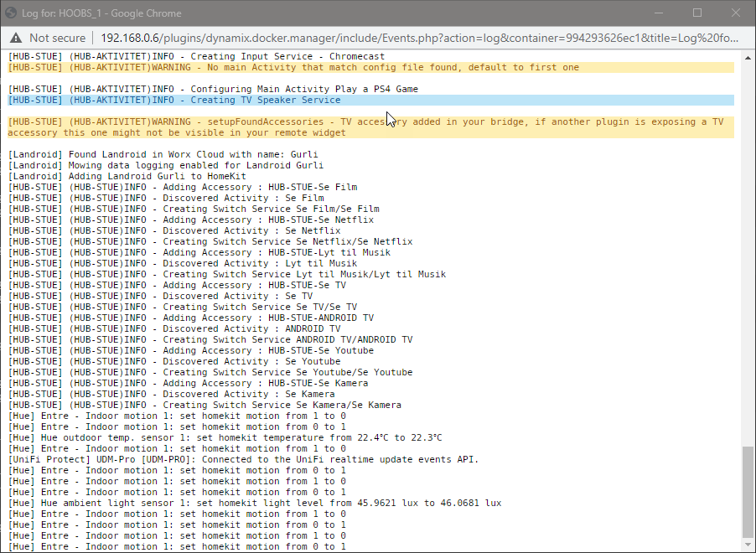Click 'Creating Switch Service ANDROID TV' line
Image resolution: width=756 pixels, height=553 pixels.
click(210, 340)
